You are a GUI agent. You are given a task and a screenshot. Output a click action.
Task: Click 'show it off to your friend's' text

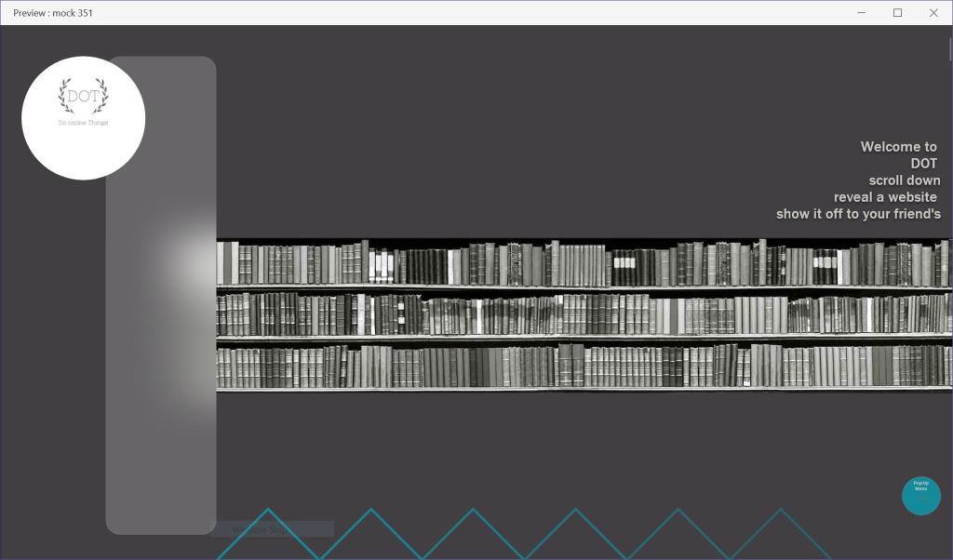[x=858, y=214]
